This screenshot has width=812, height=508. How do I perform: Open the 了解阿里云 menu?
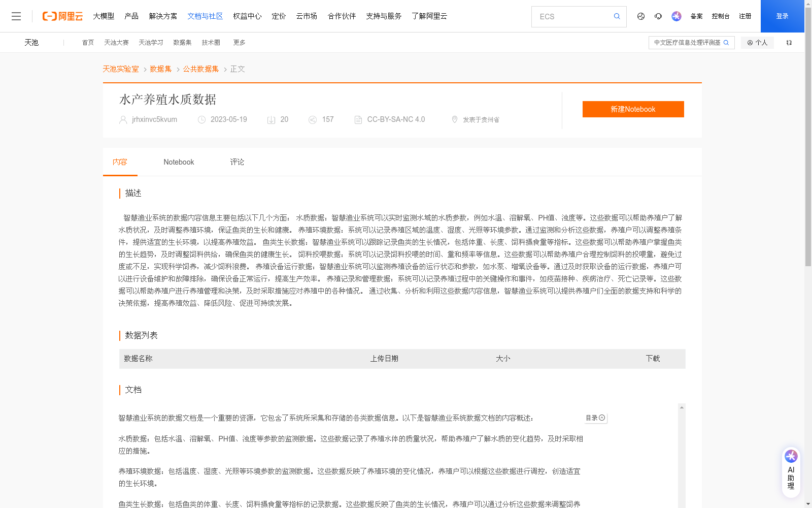429,16
